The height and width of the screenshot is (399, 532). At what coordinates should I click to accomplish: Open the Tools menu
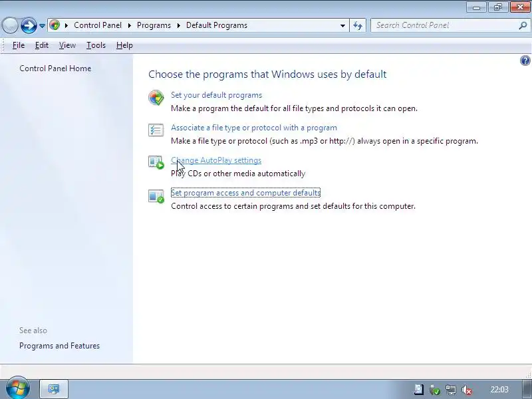[x=96, y=45]
